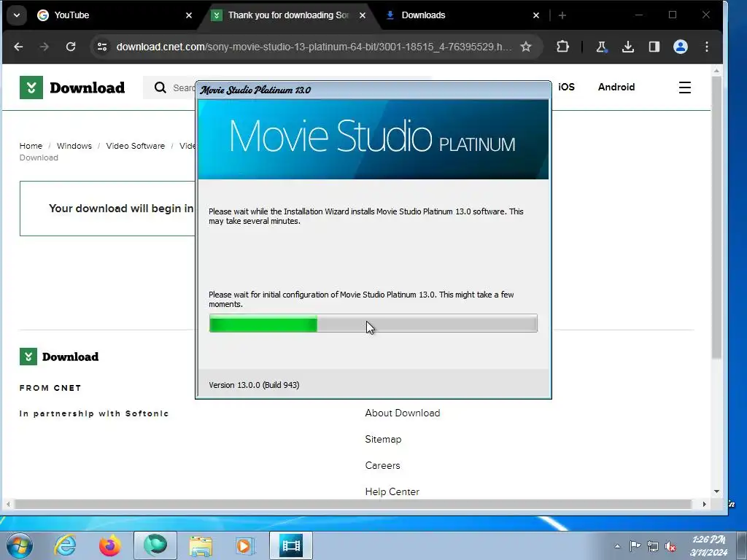
Task: Open the network tray icon
Action: (653, 546)
